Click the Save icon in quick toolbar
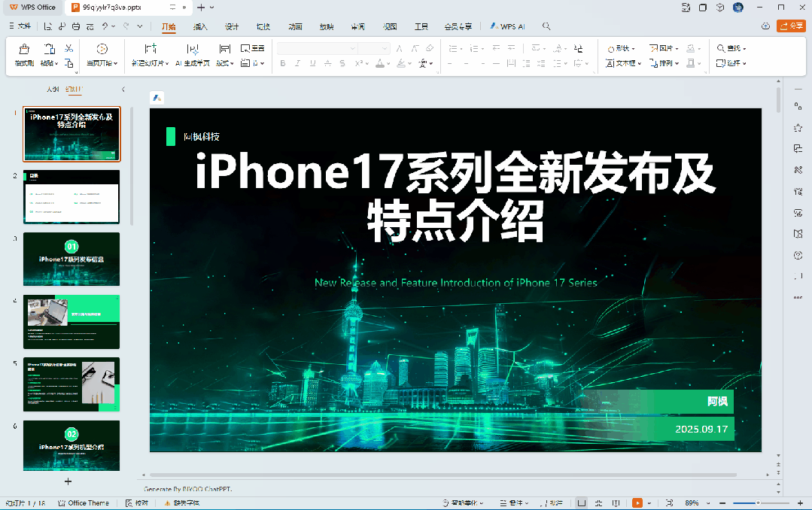Image resolution: width=812 pixels, height=510 pixels. tap(47, 26)
